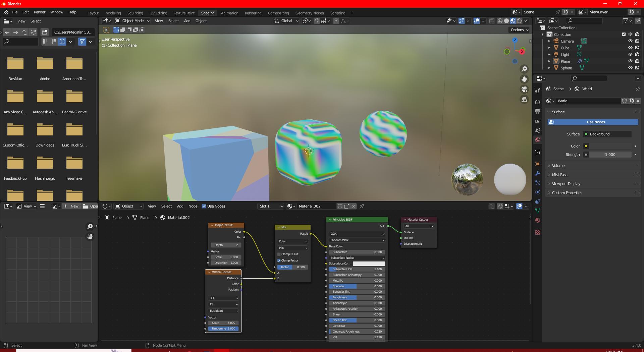Click New image button in image editor

71,206
